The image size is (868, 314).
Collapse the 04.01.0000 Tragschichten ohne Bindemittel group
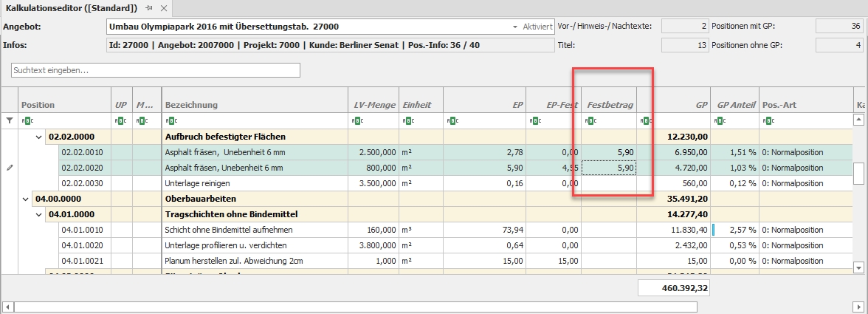click(x=38, y=214)
